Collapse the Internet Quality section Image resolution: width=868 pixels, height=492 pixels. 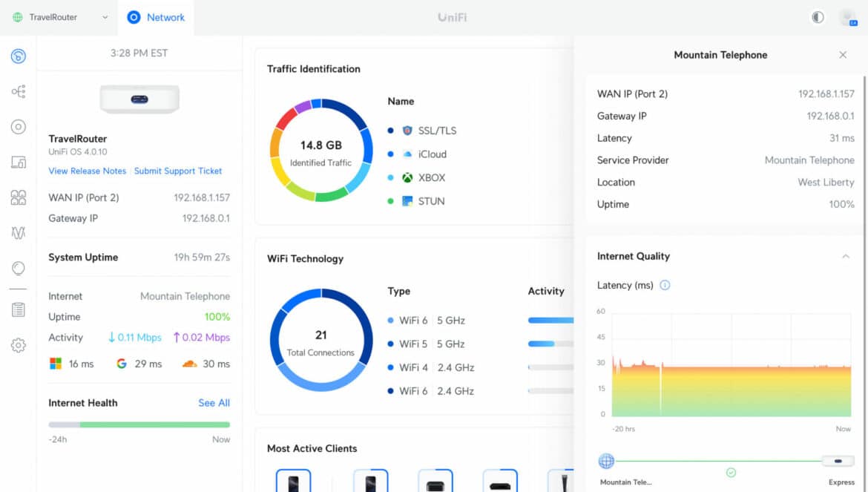pos(845,256)
